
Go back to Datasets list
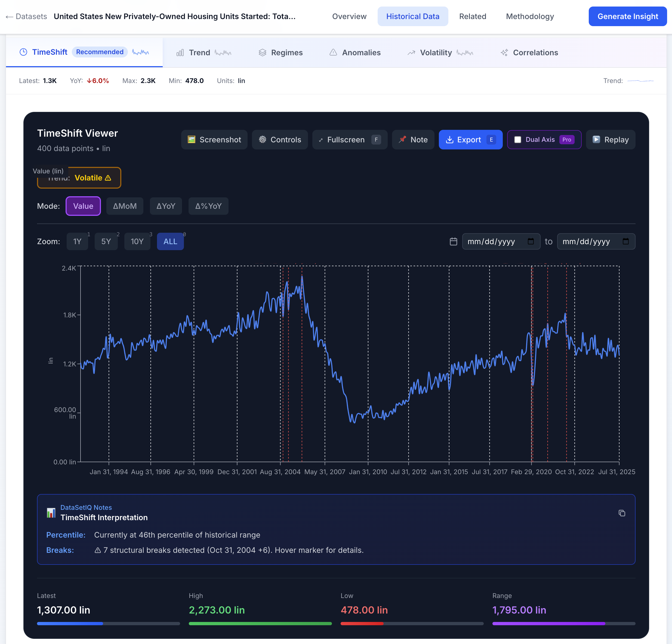(x=26, y=16)
